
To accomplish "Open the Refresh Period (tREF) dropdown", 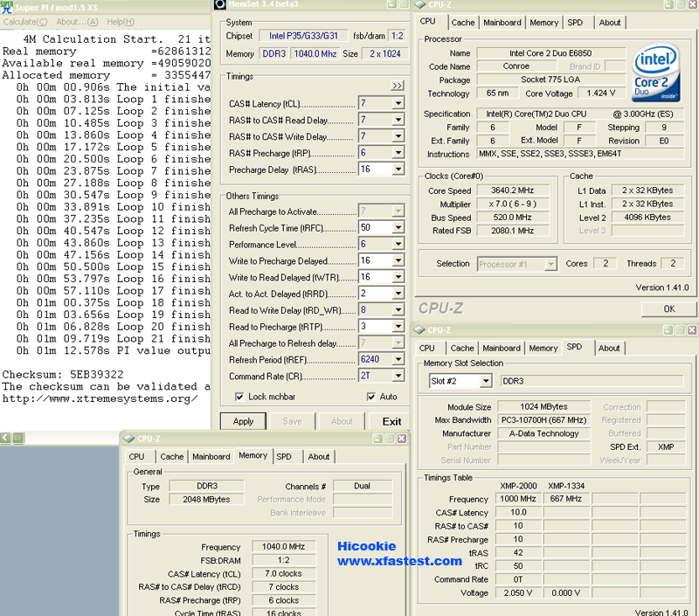I will 398,359.
